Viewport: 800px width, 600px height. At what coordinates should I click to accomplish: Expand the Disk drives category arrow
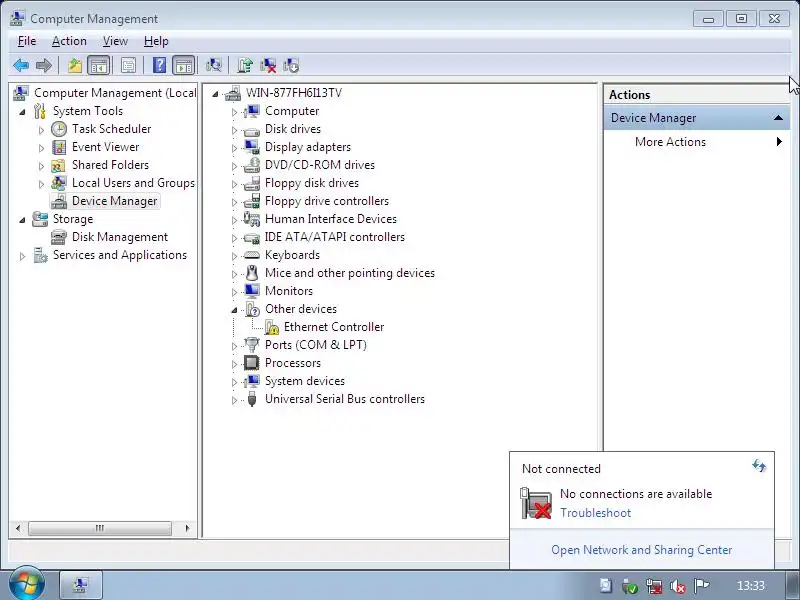234,130
